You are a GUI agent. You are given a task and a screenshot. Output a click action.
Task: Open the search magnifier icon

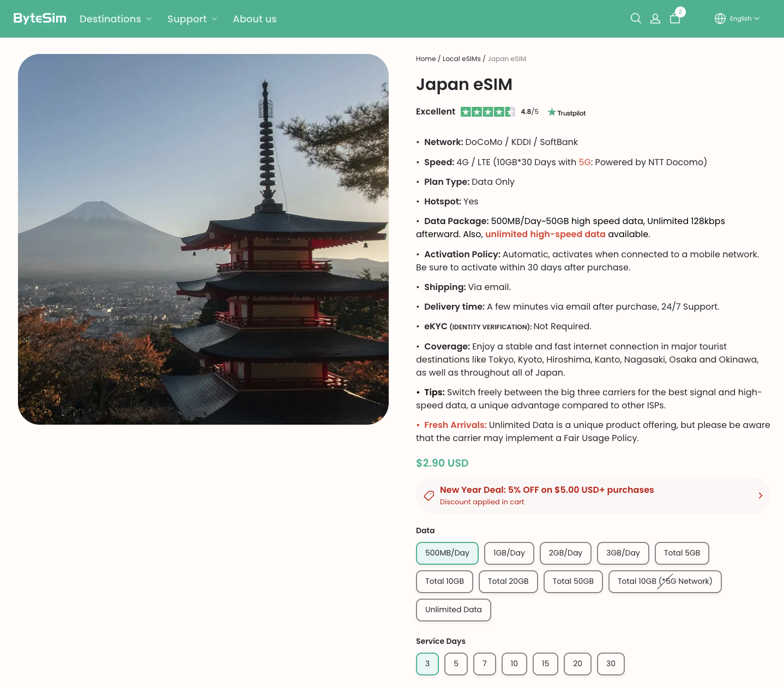(636, 19)
